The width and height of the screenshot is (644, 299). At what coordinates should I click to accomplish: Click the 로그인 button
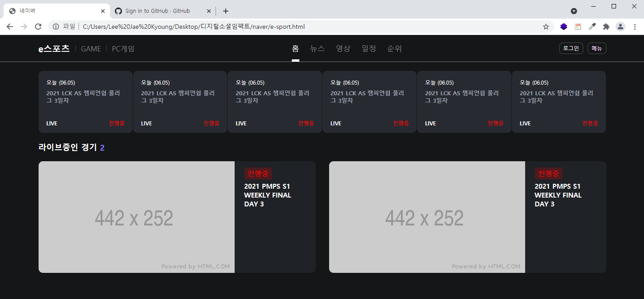(571, 48)
